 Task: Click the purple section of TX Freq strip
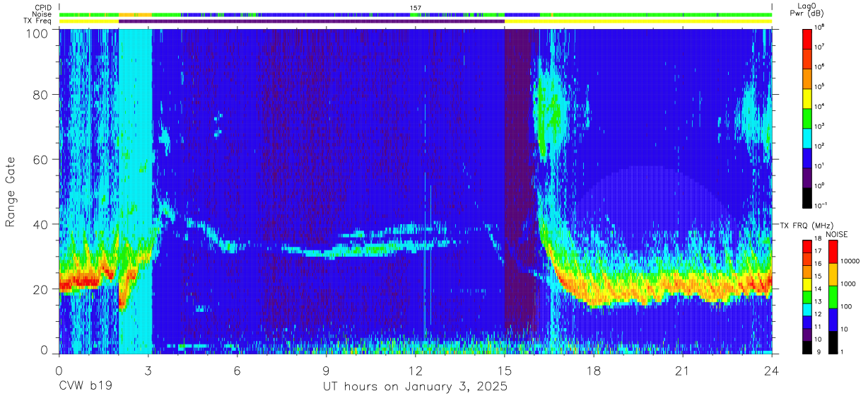pyautogui.click(x=312, y=21)
